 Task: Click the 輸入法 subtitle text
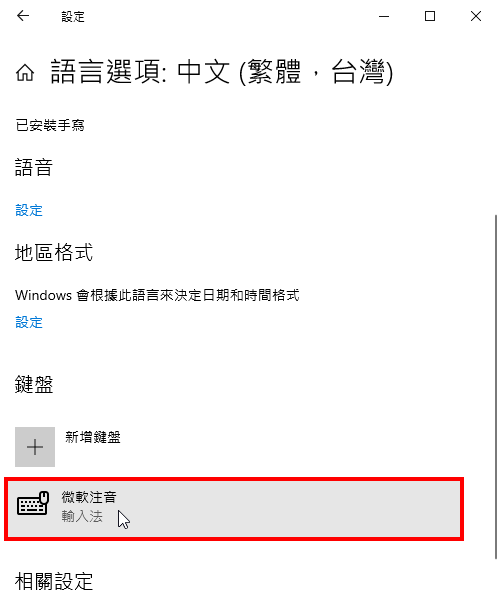(x=82, y=516)
